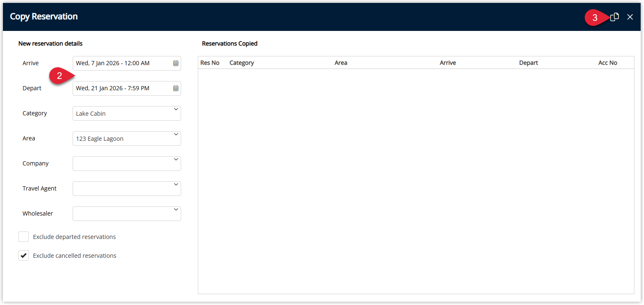Viewport: 644px width, 305px height.
Task: Click the 'Wholesaler' field label
Action: (x=38, y=213)
